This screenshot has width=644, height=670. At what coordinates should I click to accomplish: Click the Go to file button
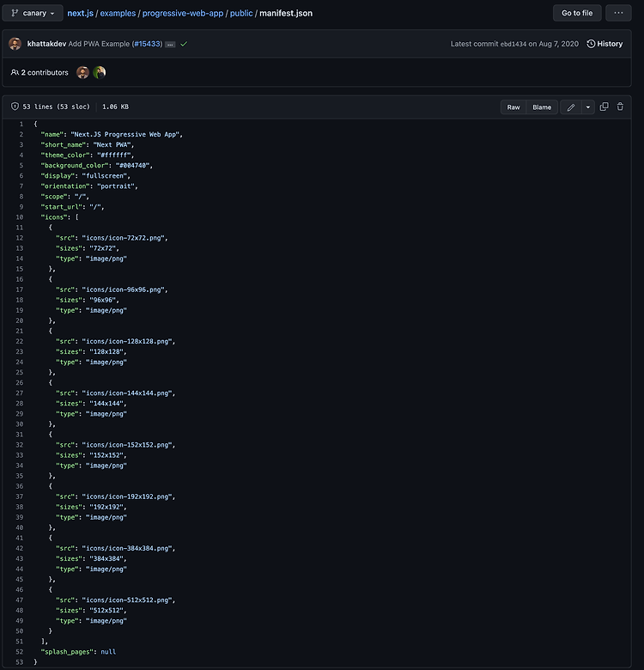click(577, 13)
